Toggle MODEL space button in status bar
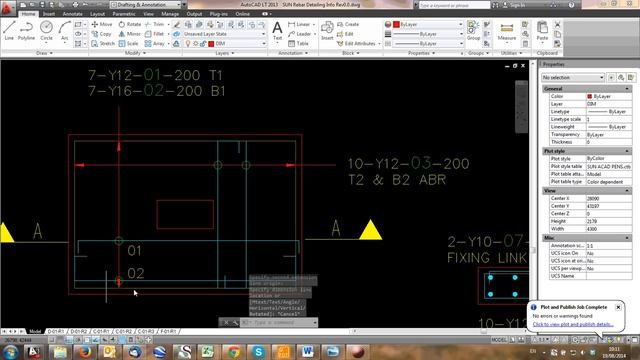This screenshot has height=360, width=640. (498, 340)
